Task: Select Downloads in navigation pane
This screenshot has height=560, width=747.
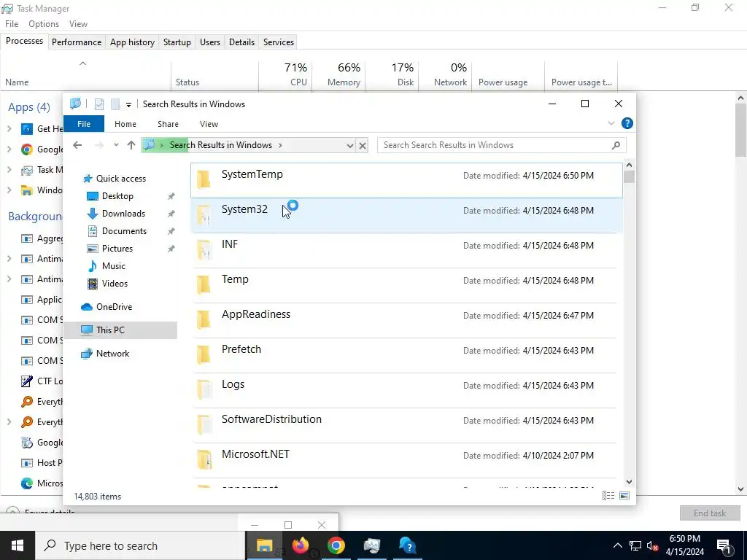Action: pyautogui.click(x=123, y=214)
